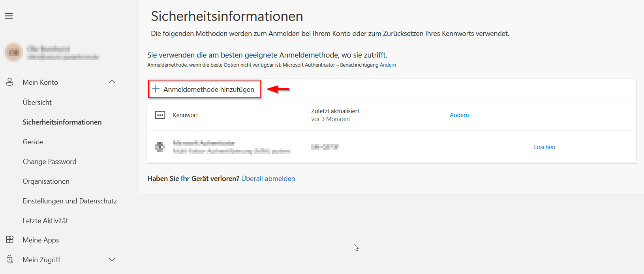Click the Mein Konto label
The width and height of the screenshot is (644, 274).
40,82
